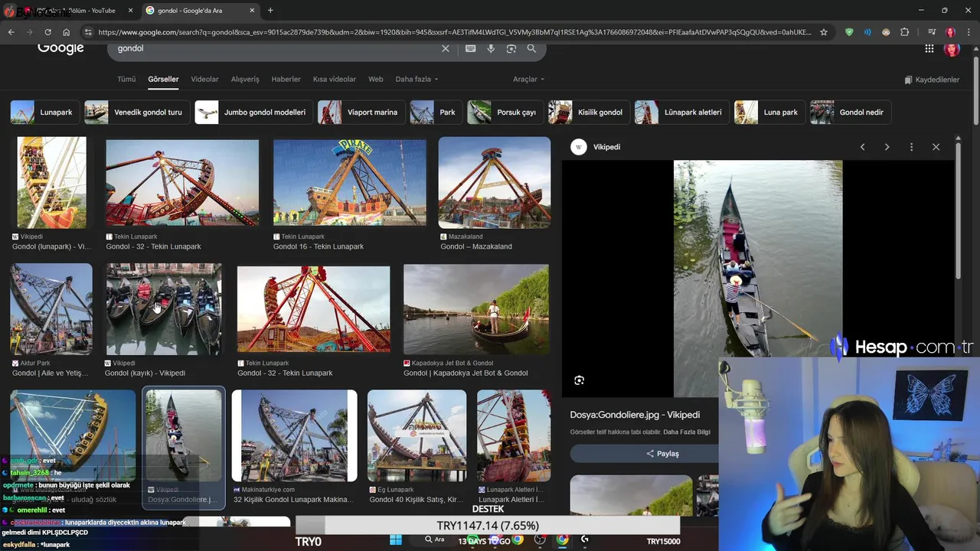Open Kaydedilenler saved items
The image size is (980, 551).
coord(931,80)
